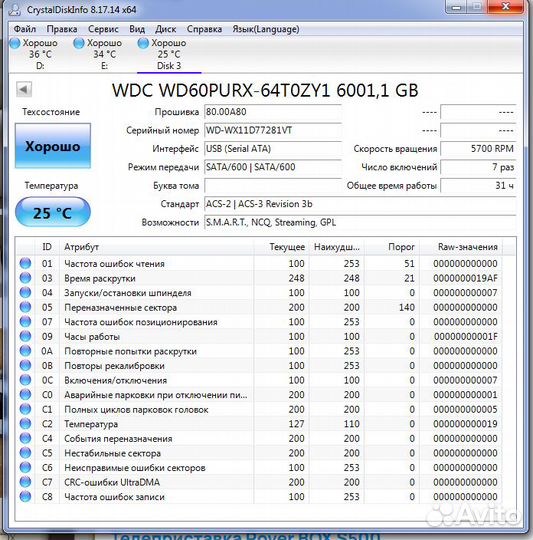Click status icon for attribute 0C
The width and height of the screenshot is (533, 540).
tap(25, 380)
